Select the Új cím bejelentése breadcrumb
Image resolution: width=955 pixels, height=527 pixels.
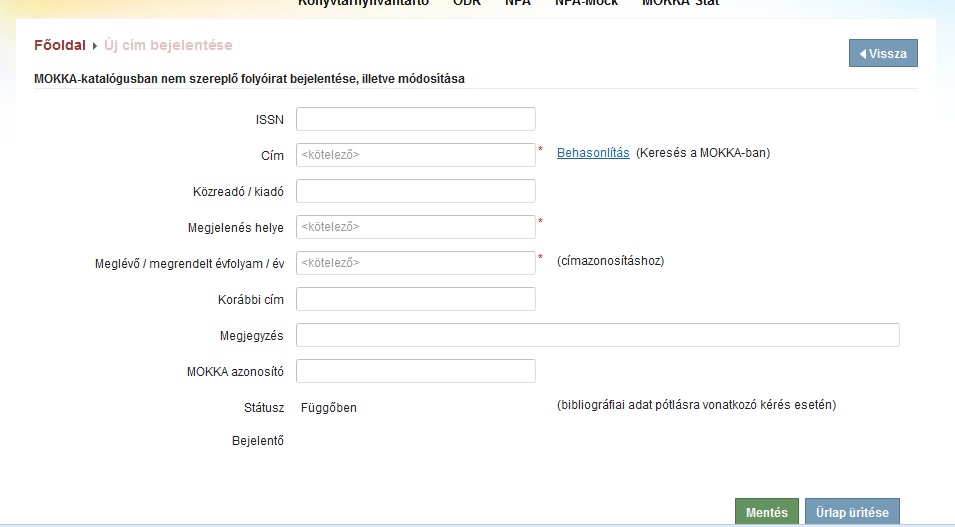168,46
